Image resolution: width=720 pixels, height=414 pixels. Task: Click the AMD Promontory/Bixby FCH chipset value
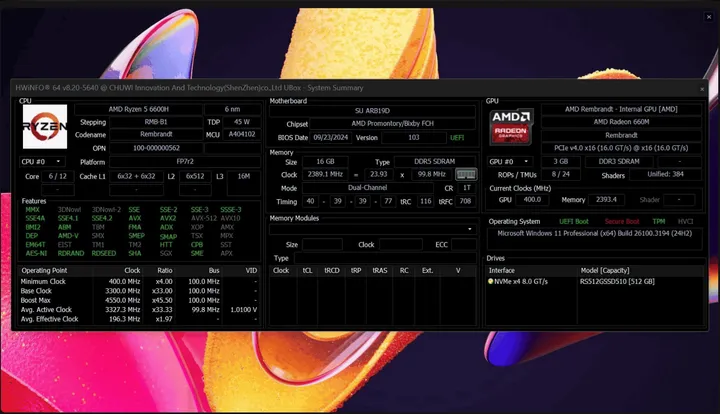pos(393,123)
